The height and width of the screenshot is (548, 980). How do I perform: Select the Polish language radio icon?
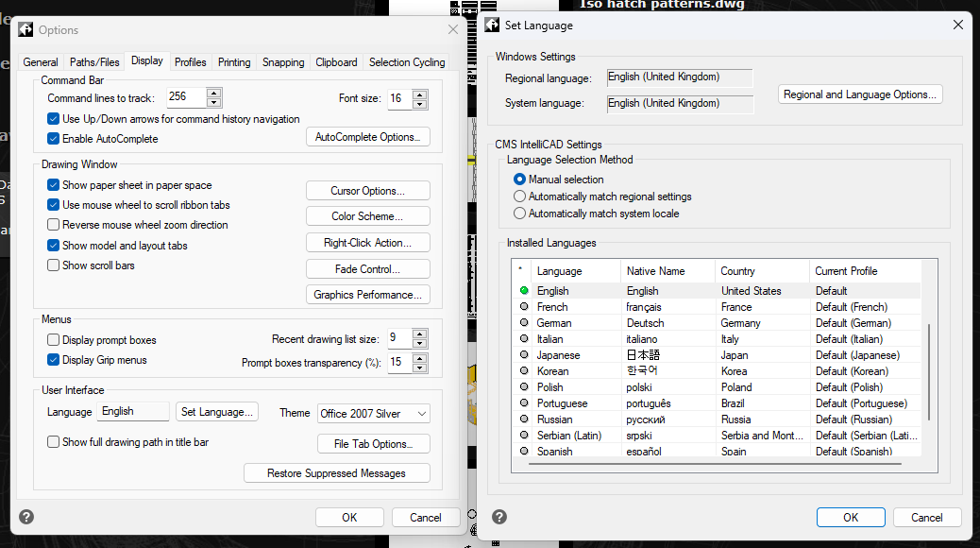[524, 386]
